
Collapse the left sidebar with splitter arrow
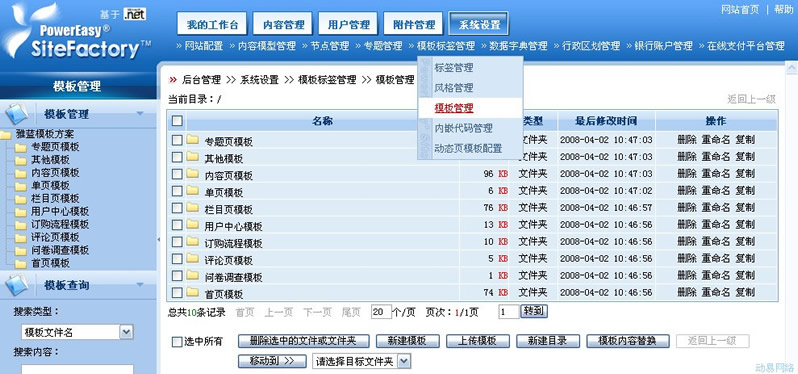coord(158,239)
